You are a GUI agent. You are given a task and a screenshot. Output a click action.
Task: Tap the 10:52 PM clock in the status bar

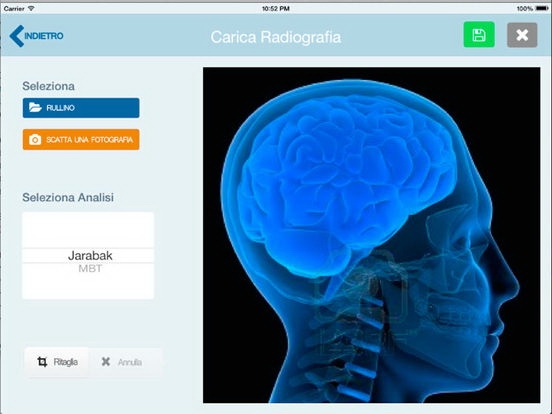tap(276, 8)
